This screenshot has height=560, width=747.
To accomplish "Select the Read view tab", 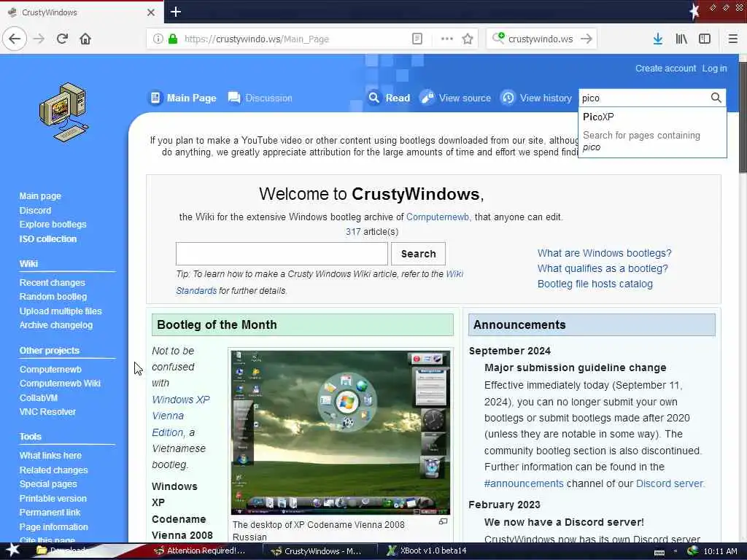I will tap(390, 98).
